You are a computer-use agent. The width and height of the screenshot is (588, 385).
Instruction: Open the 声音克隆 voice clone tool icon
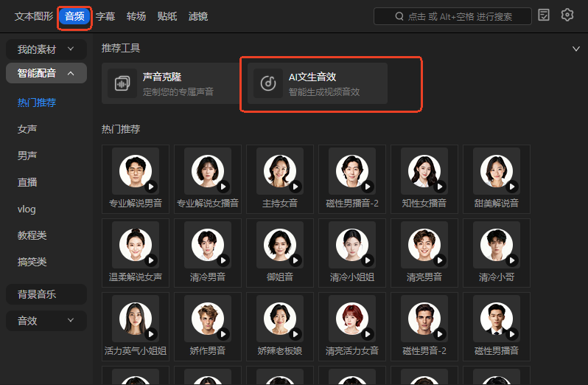point(122,83)
